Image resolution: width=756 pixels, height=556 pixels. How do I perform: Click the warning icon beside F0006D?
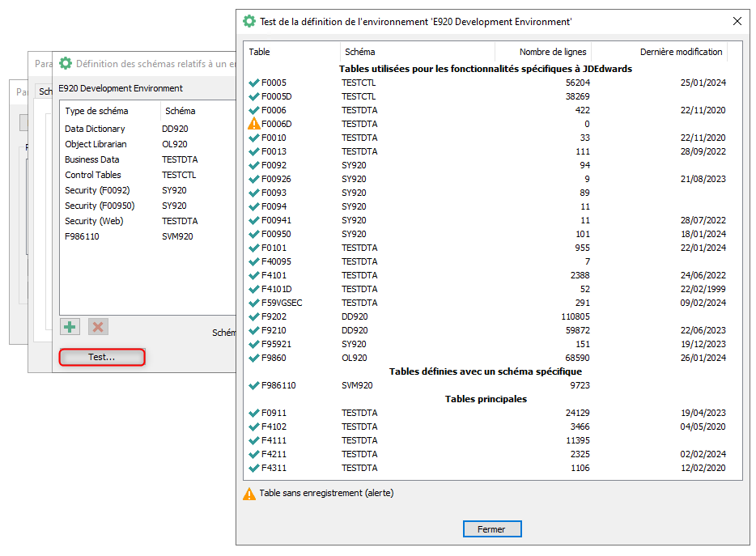[x=253, y=124]
